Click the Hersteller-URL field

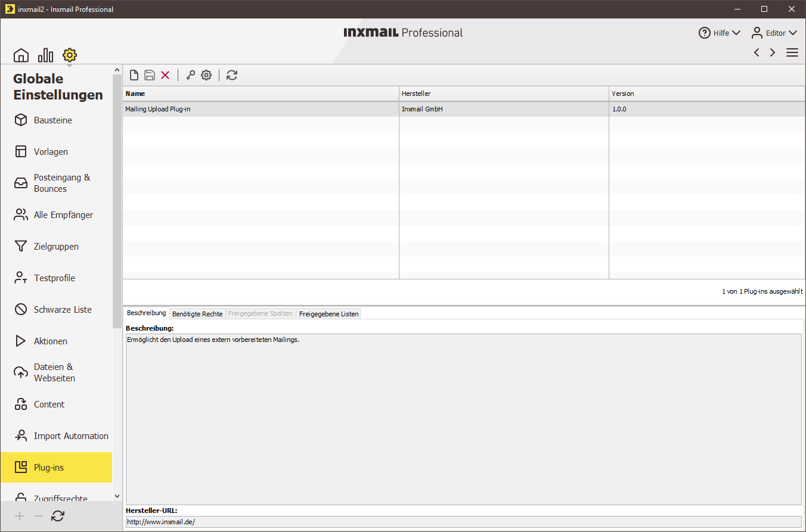(x=464, y=522)
